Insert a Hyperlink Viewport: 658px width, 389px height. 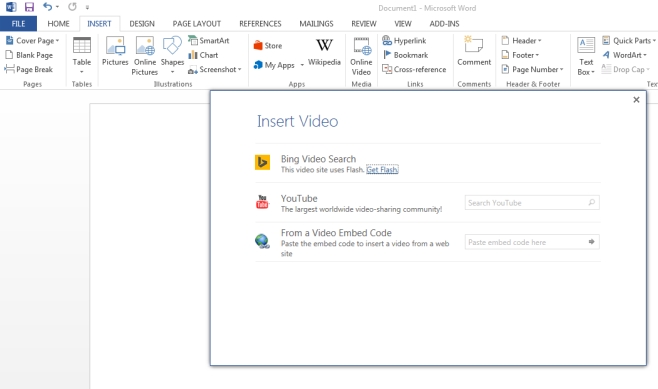(404, 41)
